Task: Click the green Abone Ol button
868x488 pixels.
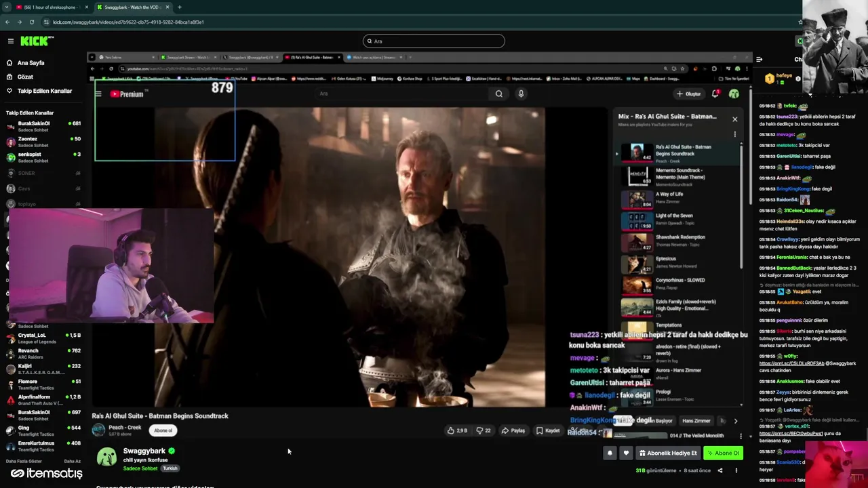Action: pyautogui.click(x=723, y=453)
